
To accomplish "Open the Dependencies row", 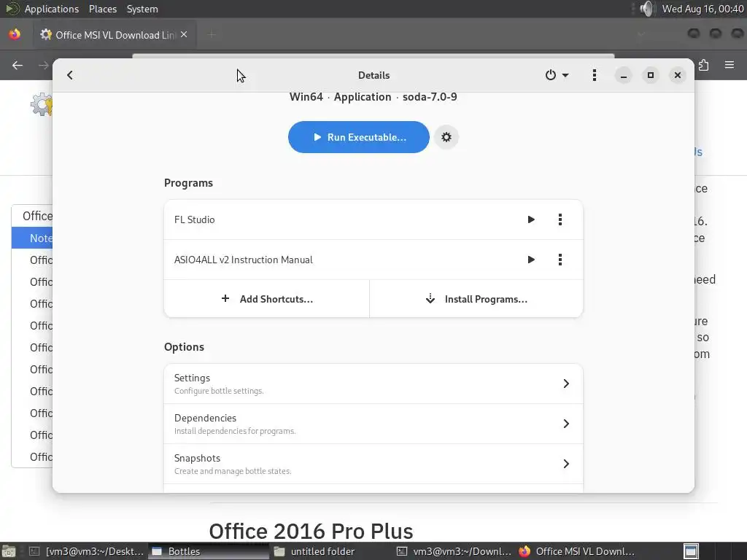I will tap(373, 424).
